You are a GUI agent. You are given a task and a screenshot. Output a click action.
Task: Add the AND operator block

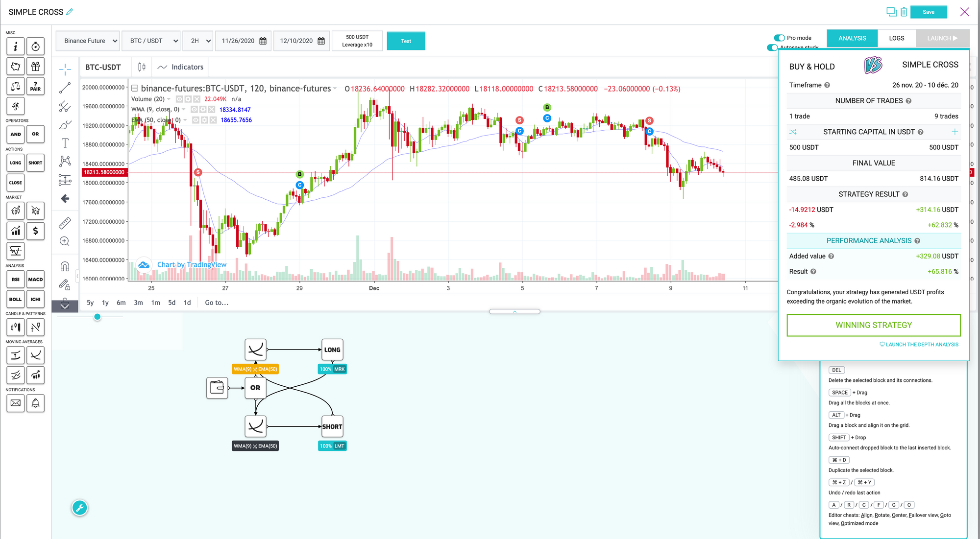coord(16,134)
